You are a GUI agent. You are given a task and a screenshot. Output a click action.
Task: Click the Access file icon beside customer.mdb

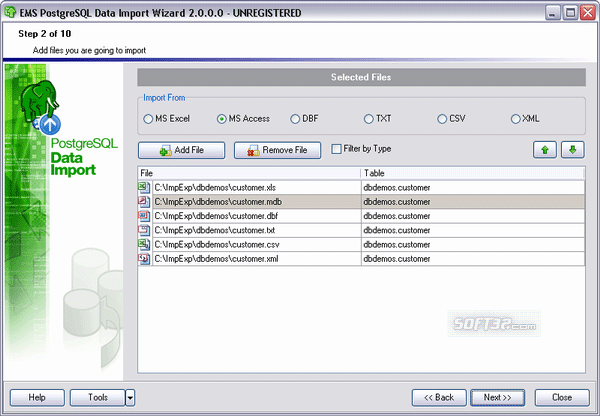[144, 201]
